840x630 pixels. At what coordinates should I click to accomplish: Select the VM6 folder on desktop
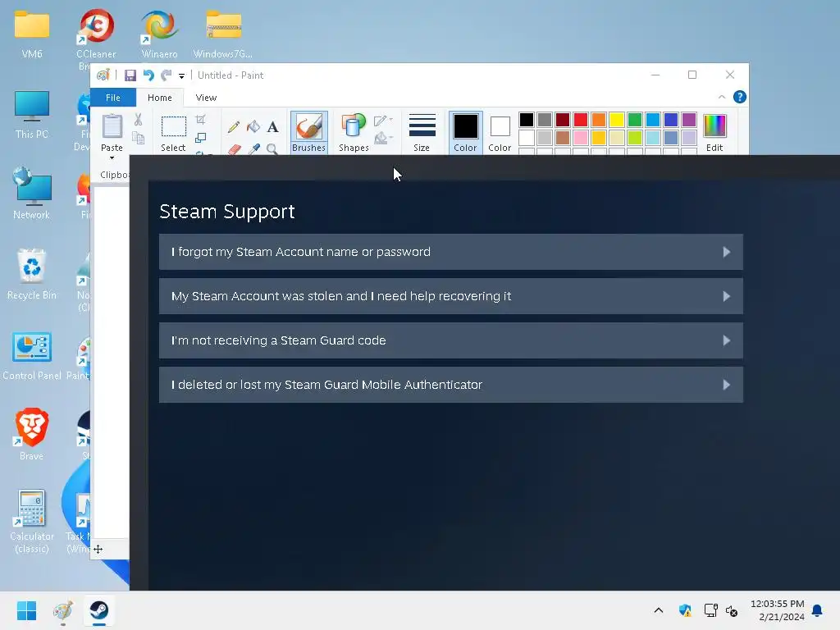click(32, 34)
